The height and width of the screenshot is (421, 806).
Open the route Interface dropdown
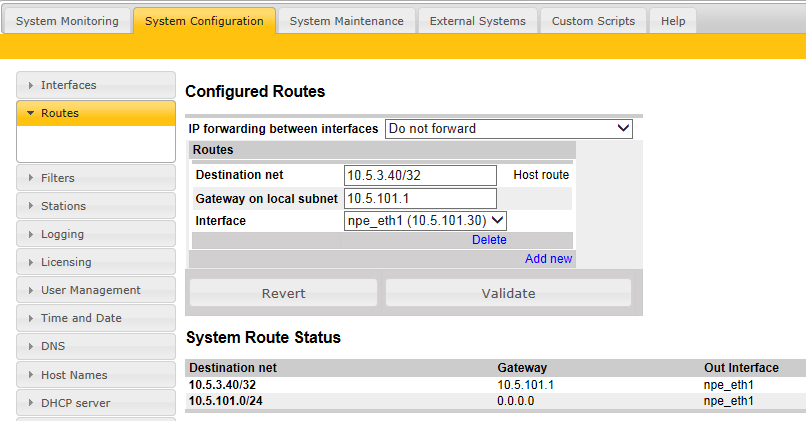(x=425, y=221)
